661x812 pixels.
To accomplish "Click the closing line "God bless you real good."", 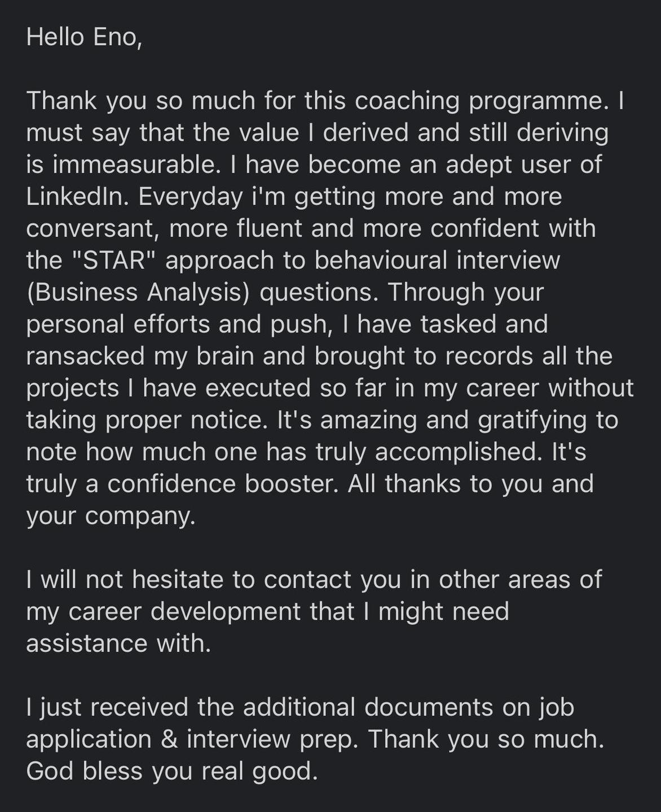I will (x=172, y=771).
